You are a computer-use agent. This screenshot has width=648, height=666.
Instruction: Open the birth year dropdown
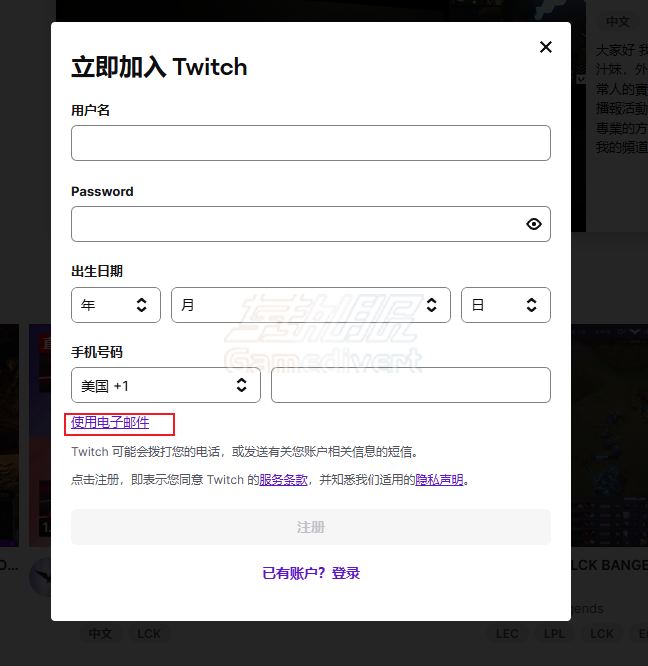(116, 305)
